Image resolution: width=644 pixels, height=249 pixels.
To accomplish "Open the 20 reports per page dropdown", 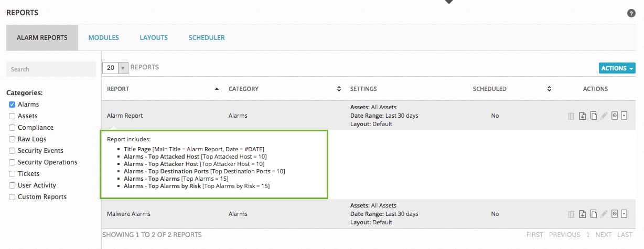I will click(115, 68).
